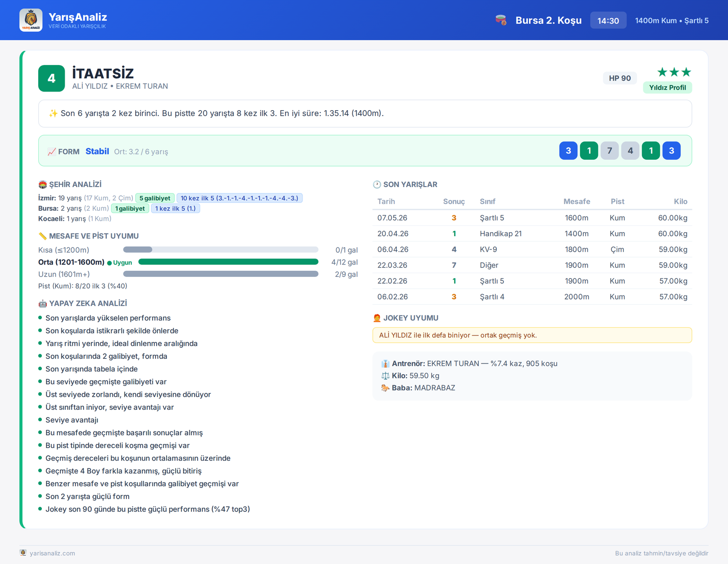Click the 10 kez ilk 5 tag
This screenshot has width=728, height=564.
tap(239, 198)
